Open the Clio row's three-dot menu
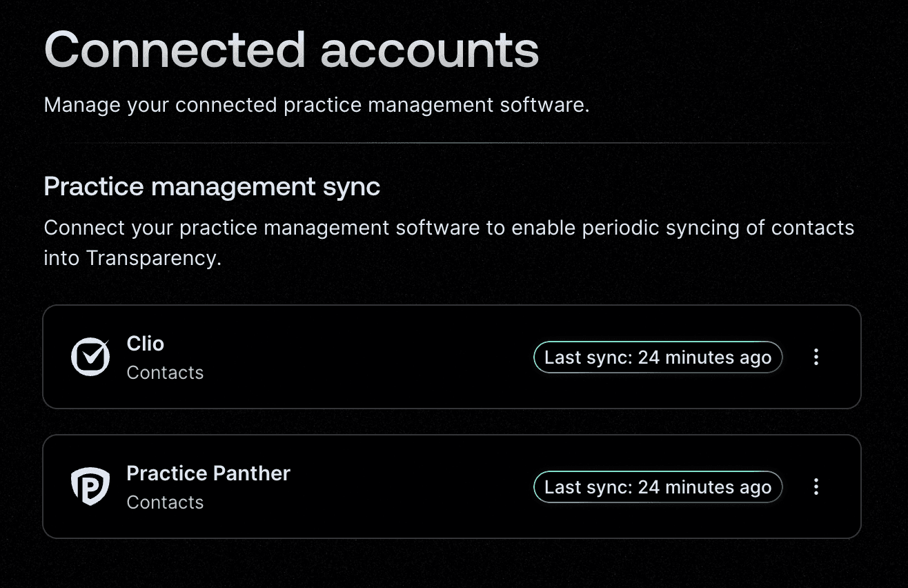Screen dimensions: 908x588 816,357
